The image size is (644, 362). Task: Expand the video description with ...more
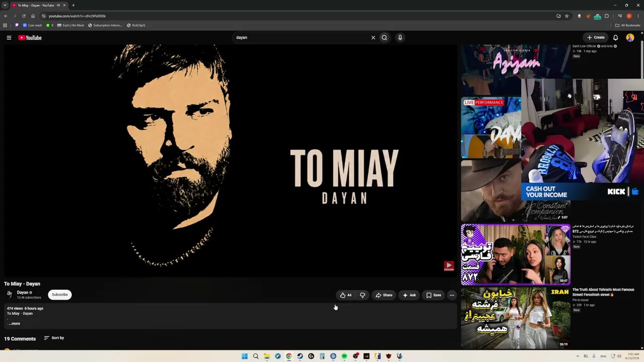pos(14,324)
